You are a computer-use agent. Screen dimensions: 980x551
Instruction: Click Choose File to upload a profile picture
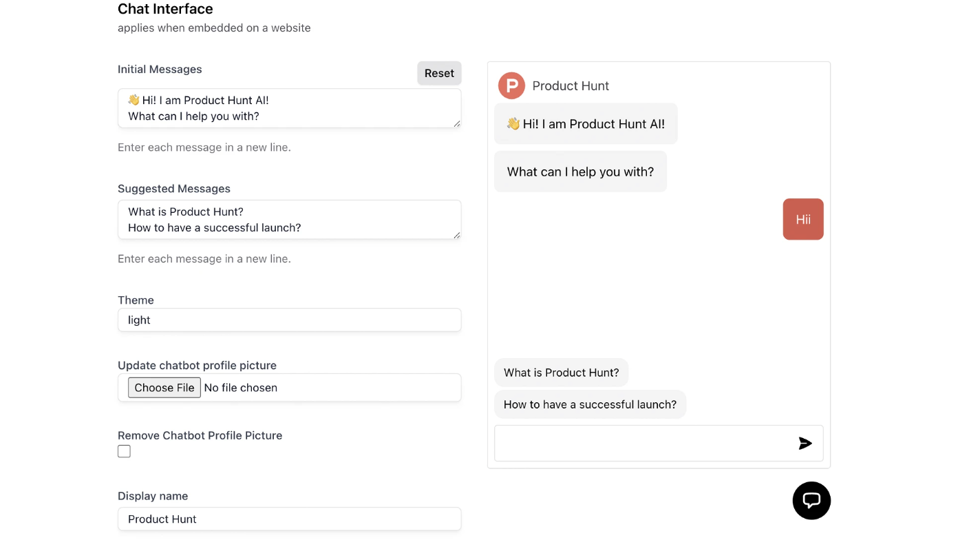(x=164, y=387)
